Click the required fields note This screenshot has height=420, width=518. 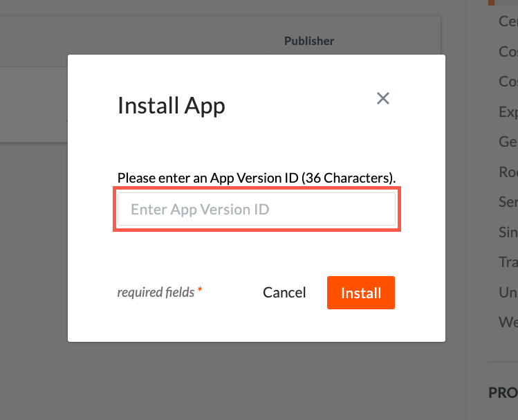[x=160, y=293]
